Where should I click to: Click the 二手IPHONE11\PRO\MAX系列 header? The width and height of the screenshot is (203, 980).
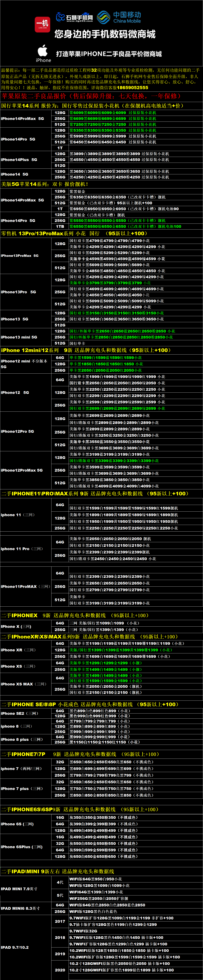coord(95,493)
